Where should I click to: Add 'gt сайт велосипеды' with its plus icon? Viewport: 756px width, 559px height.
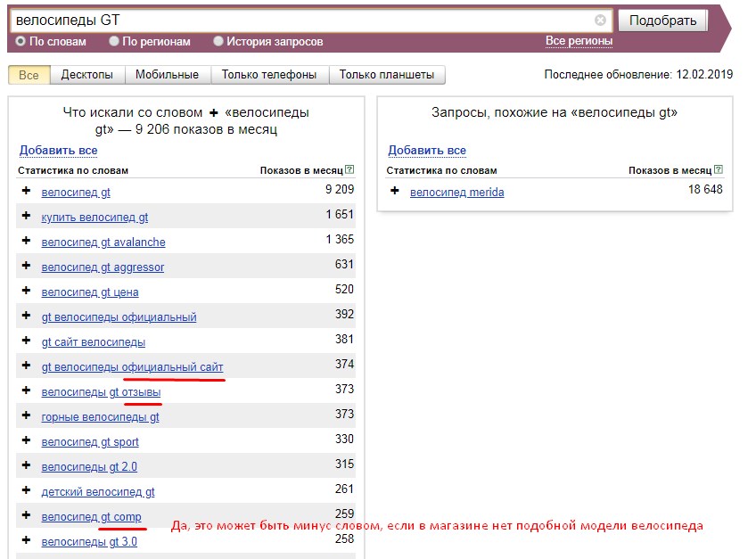point(26,341)
